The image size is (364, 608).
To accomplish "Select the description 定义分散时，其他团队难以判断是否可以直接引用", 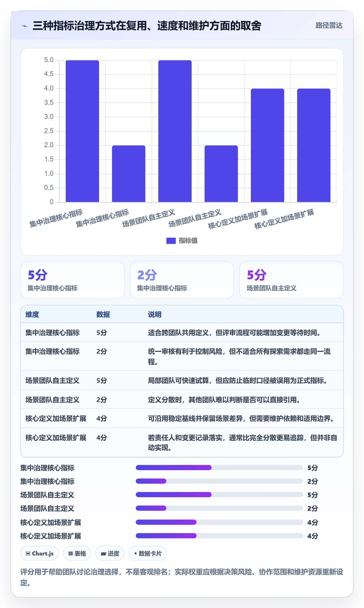I will pos(225,400).
